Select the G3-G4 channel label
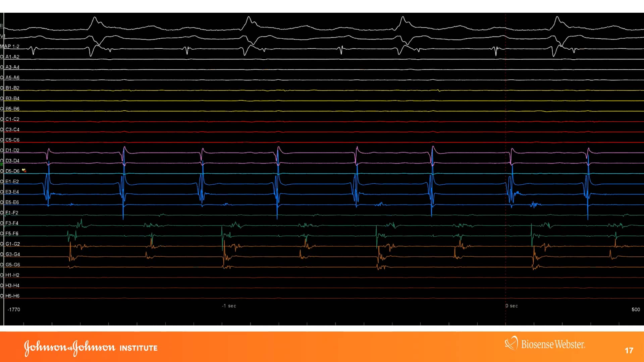644x362 pixels. pyautogui.click(x=13, y=254)
